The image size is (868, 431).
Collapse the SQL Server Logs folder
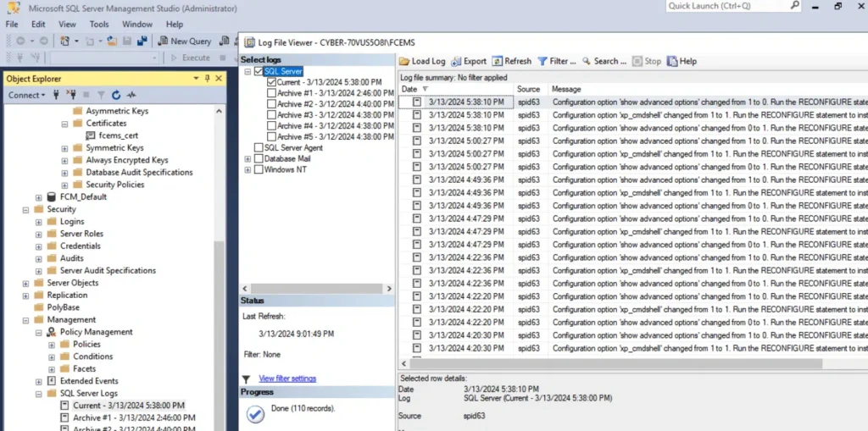pos(39,394)
